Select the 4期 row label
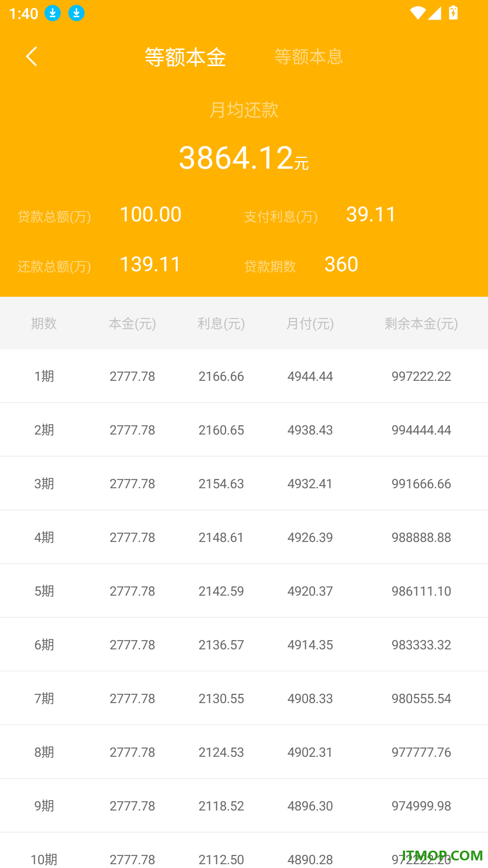Image resolution: width=488 pixels, height=868 pixels. pyautogui.click(x=44, y=538)
